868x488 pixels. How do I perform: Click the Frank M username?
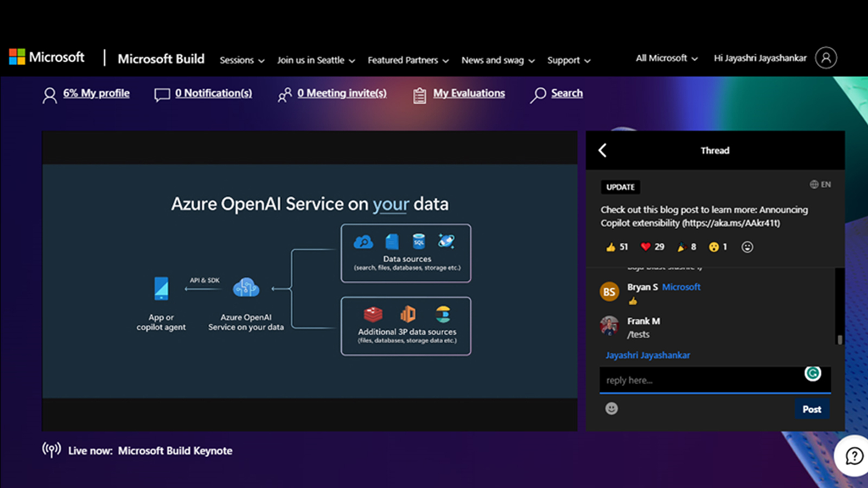(643, 321)
